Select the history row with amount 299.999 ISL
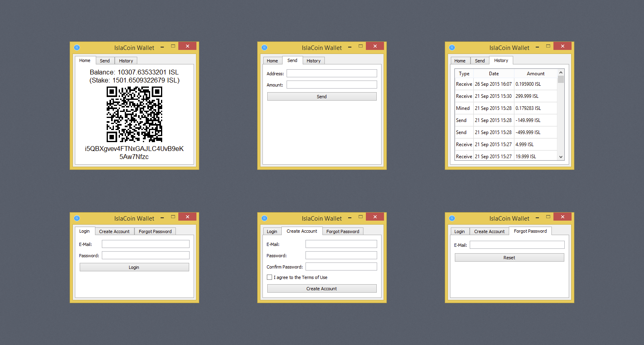Viewport: 644px width, 345px height. pyautogui.click(x=506, y=96)
